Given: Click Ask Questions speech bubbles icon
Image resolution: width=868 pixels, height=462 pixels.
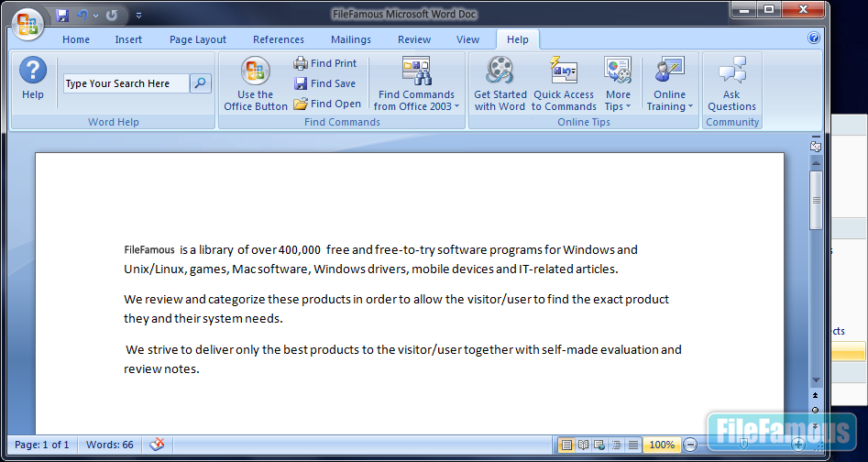Looking at the screenshot, I should tap(731, 83).
